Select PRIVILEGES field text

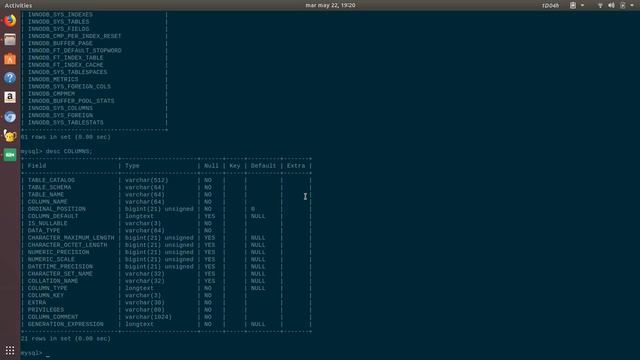point(46,310)
